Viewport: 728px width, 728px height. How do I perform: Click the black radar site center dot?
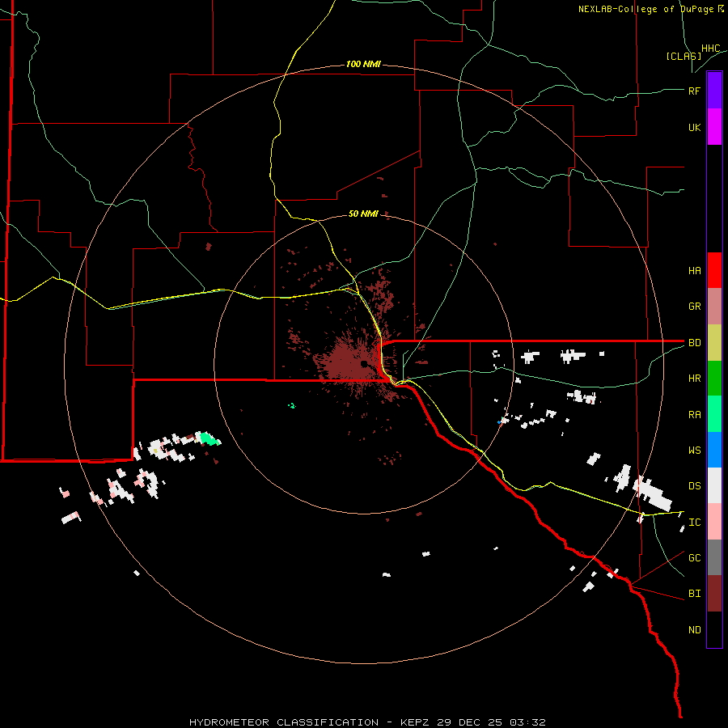pyautogui.click(x=364, y=363)
